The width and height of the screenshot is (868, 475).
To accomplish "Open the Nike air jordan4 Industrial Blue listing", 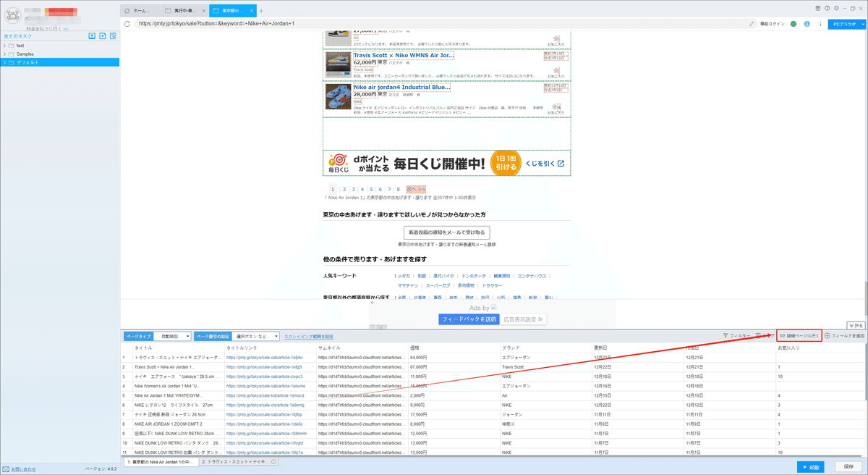I will click(x=401, y=87).
